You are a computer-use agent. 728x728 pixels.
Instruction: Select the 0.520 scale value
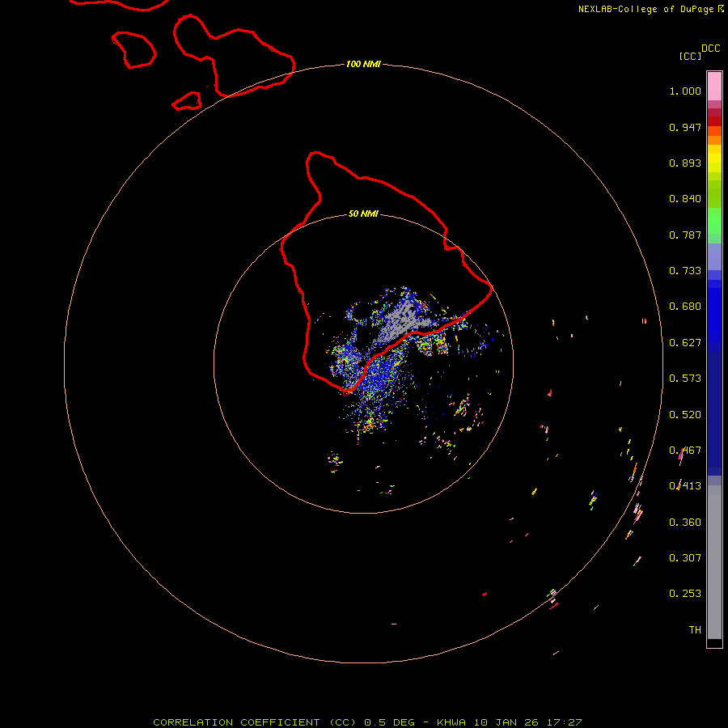point(685,415)
